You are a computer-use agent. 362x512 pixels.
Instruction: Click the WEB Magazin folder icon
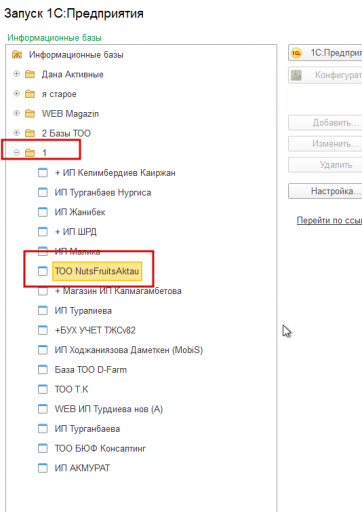click(x=30, y=113)
